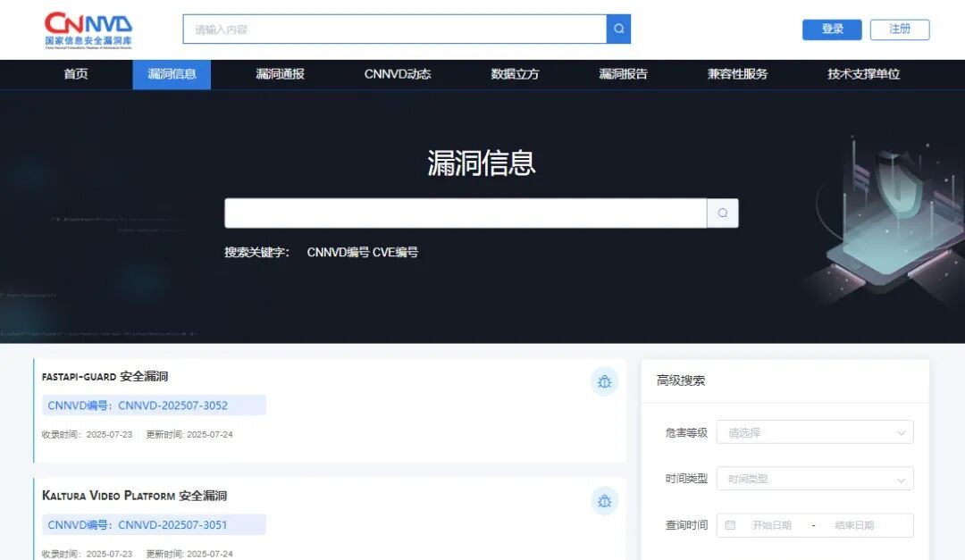Click the magnifier icon in the top search bar
Screen dimensions: 965x560
(x=617, y=29)
